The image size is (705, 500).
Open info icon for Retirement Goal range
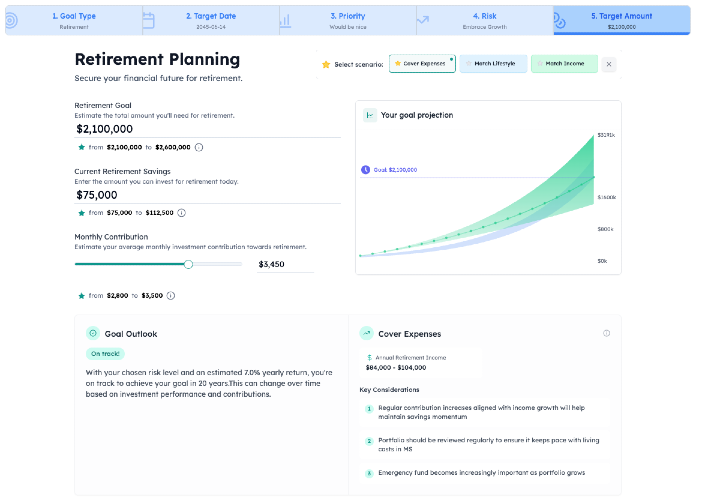199,147
